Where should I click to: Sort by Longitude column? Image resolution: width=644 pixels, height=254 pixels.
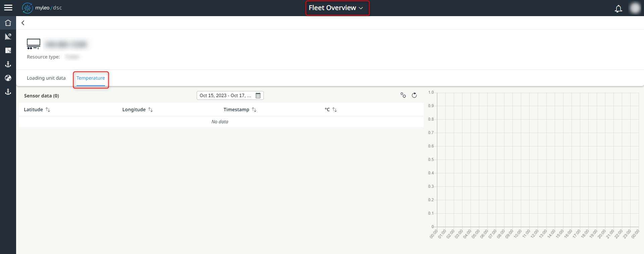(x=138, y=110)
